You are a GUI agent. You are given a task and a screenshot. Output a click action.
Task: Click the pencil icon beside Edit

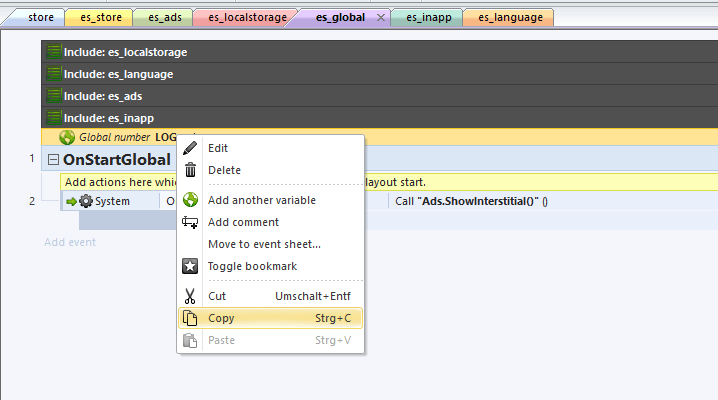pyautogui.click(x=190, y=148)
